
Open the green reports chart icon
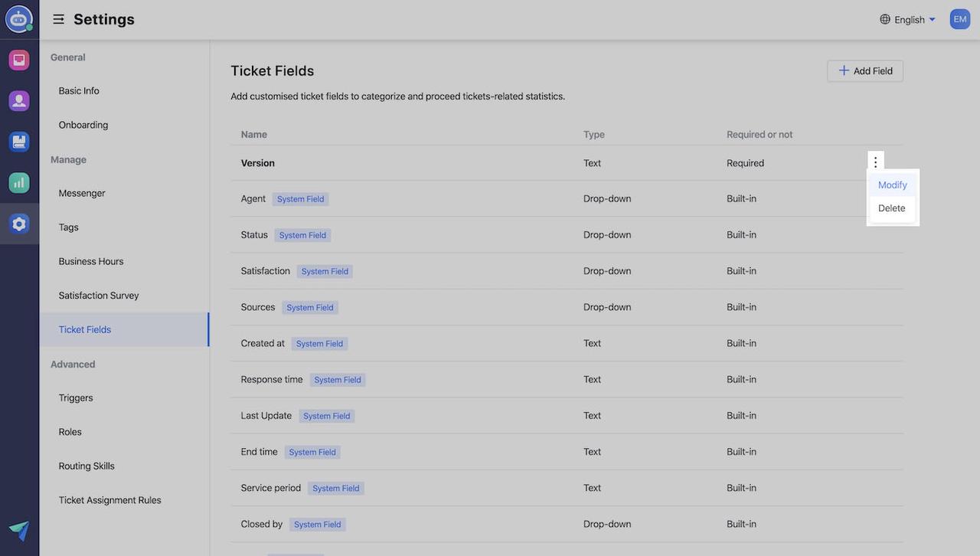19,183
